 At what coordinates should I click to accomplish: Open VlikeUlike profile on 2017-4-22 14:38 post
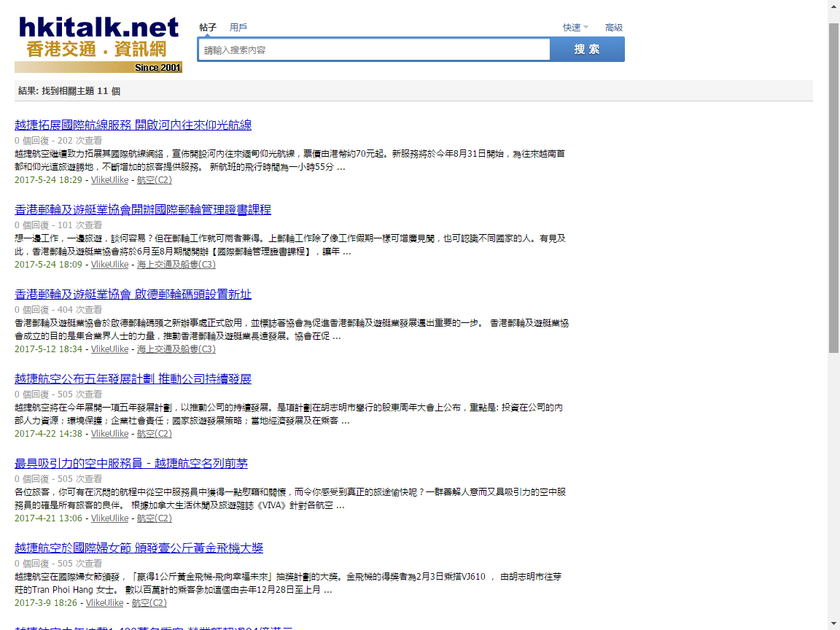[110, 434]
